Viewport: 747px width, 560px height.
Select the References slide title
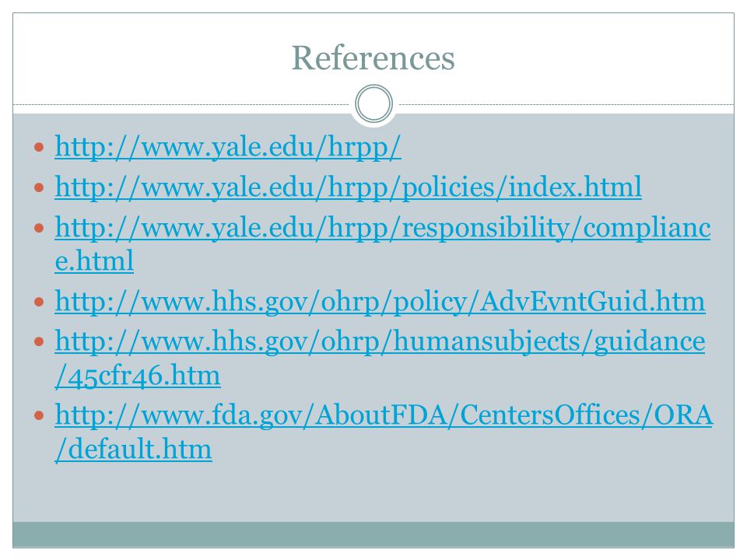pos(373,58)
